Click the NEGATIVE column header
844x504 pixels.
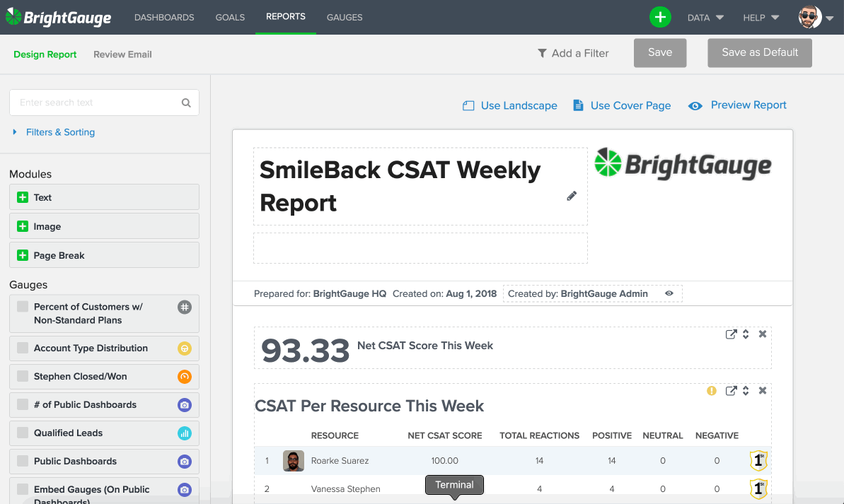point(717,435)
